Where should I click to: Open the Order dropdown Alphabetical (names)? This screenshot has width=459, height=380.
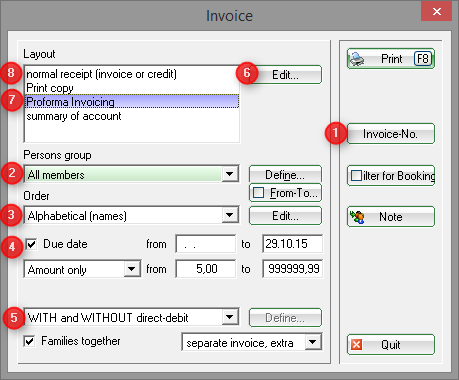click(x=230, y=215)
